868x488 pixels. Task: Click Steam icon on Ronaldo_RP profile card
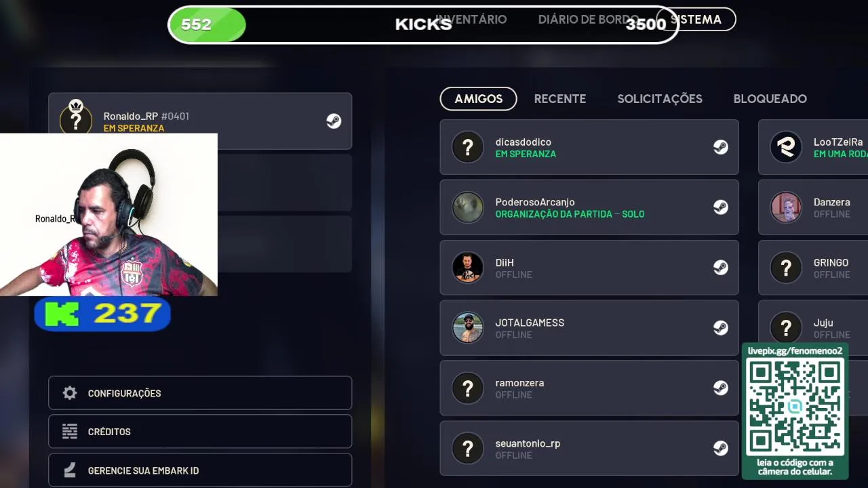(334, 121)
